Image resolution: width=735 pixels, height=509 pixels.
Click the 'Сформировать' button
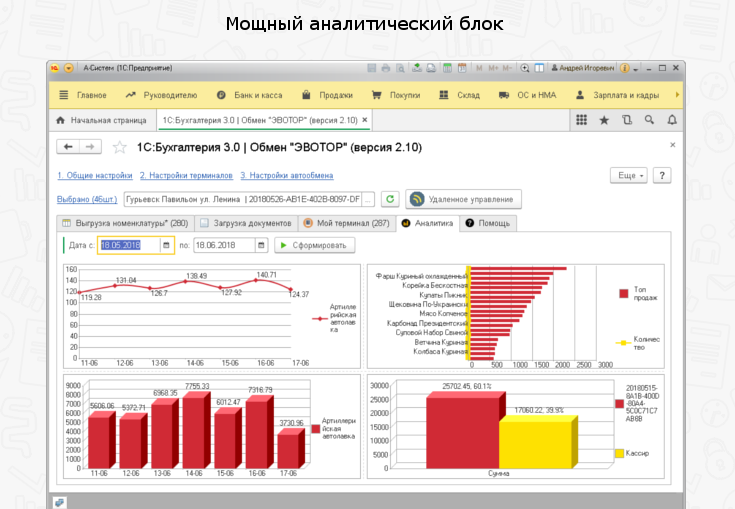[x=314, y=245]
